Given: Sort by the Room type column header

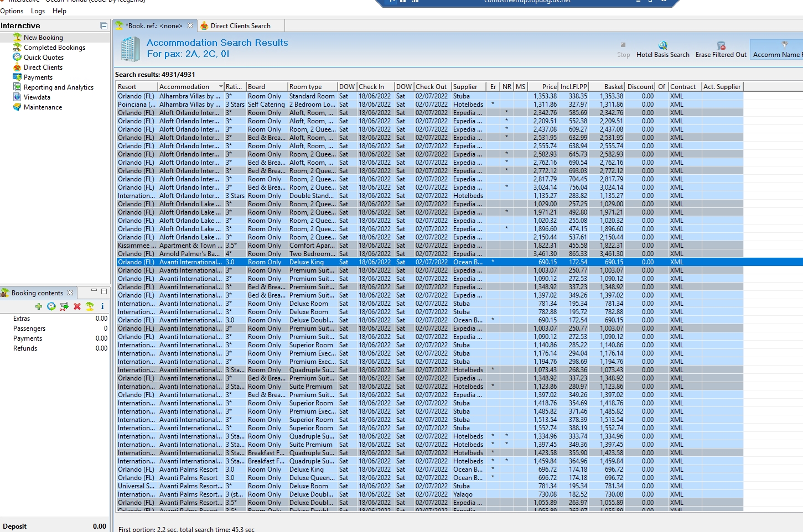Looking at the screenshot, I should [313, 87].
